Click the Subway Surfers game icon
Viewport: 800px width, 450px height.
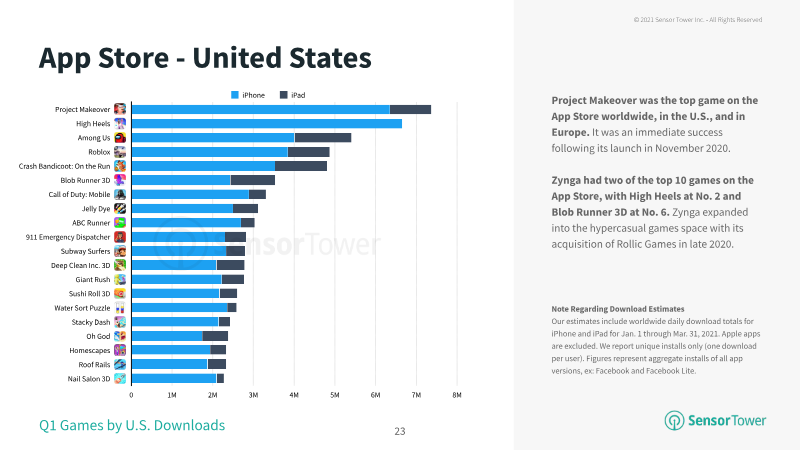120,251
